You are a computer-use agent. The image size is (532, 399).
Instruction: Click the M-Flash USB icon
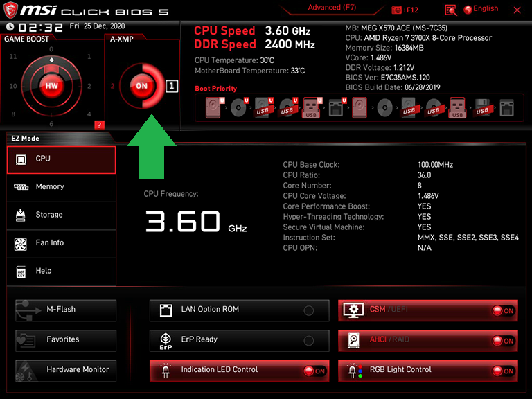click(26, 310)
